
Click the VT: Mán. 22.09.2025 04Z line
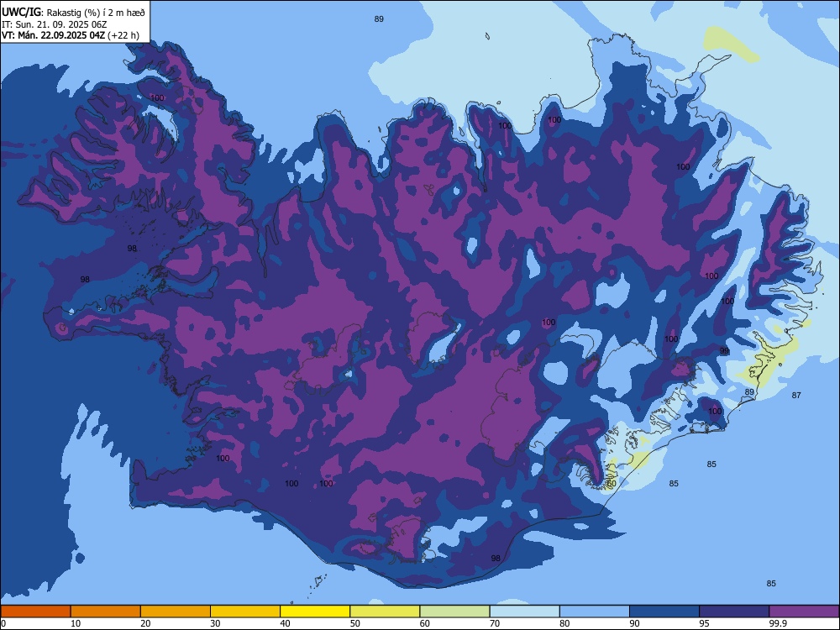point(71,35)
